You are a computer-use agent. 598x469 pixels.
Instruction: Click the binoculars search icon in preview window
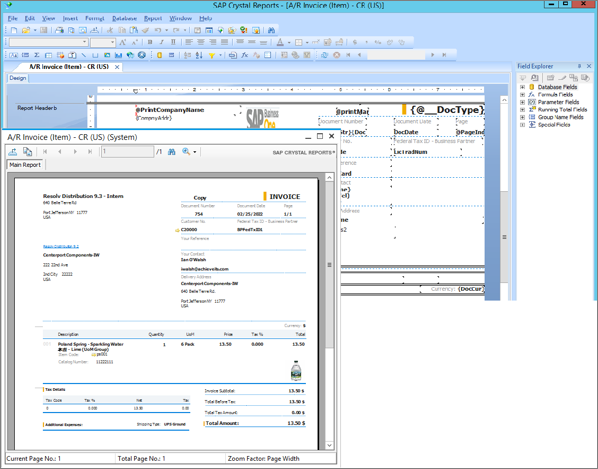[172, 152]
